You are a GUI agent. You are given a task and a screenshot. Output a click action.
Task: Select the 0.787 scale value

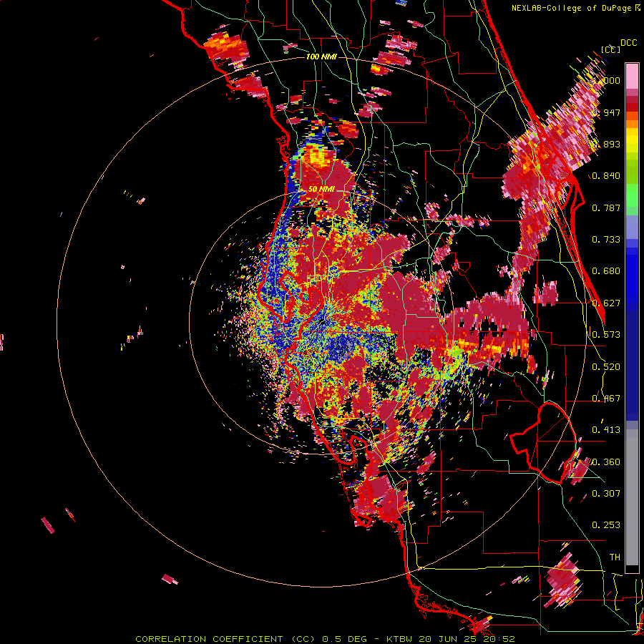[x=606, y=208]
